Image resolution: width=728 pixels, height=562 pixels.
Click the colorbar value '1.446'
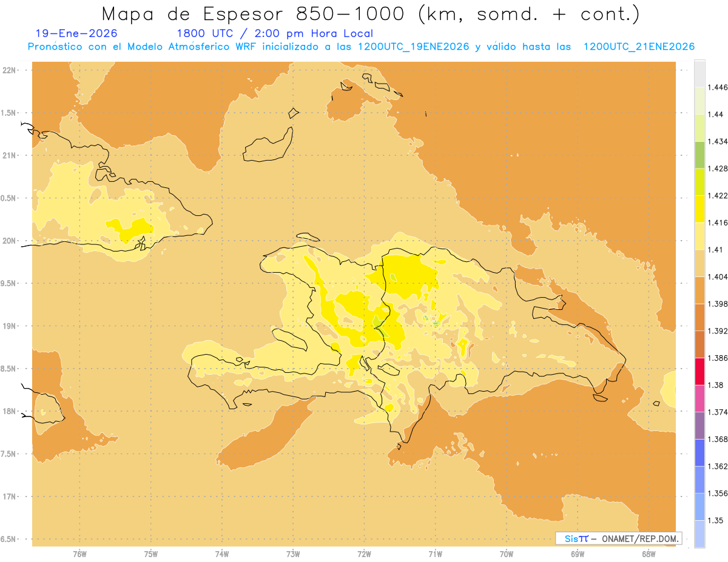(717, 88)
